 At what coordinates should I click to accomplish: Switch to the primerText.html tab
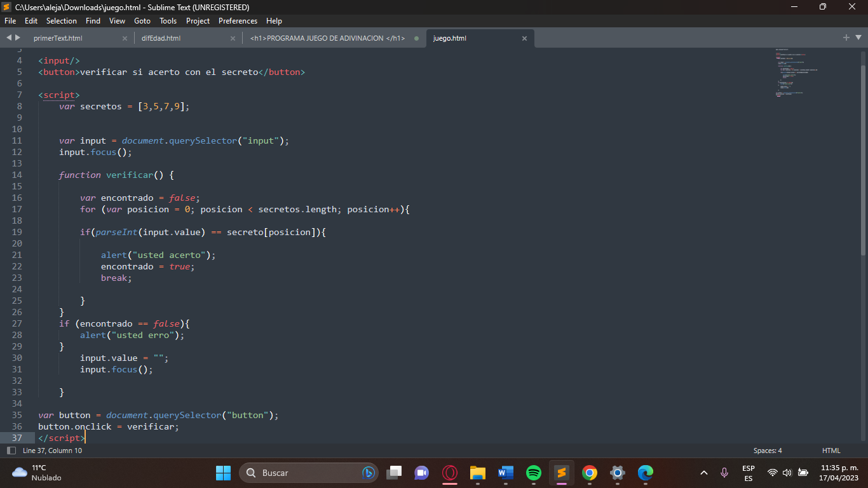coord(58,38)
